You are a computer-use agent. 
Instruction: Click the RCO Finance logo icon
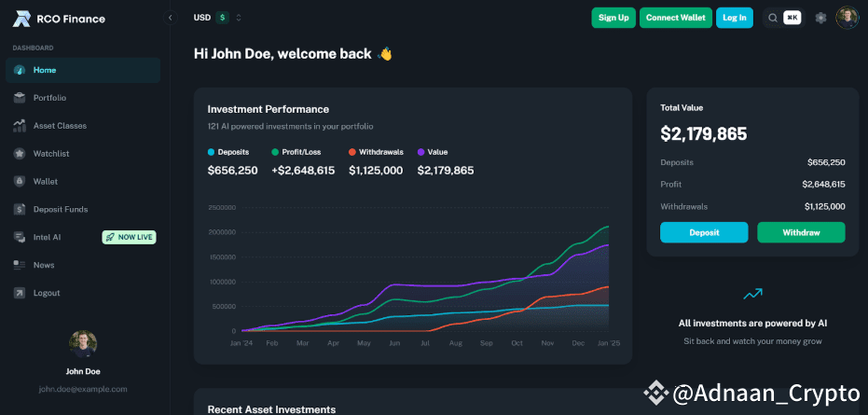[x=21, y=18]
